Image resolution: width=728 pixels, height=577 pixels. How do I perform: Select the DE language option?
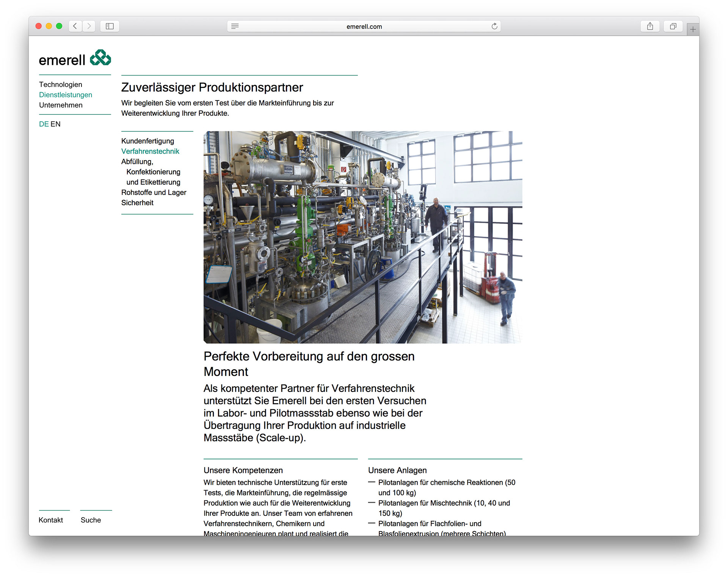pos(44,124)
